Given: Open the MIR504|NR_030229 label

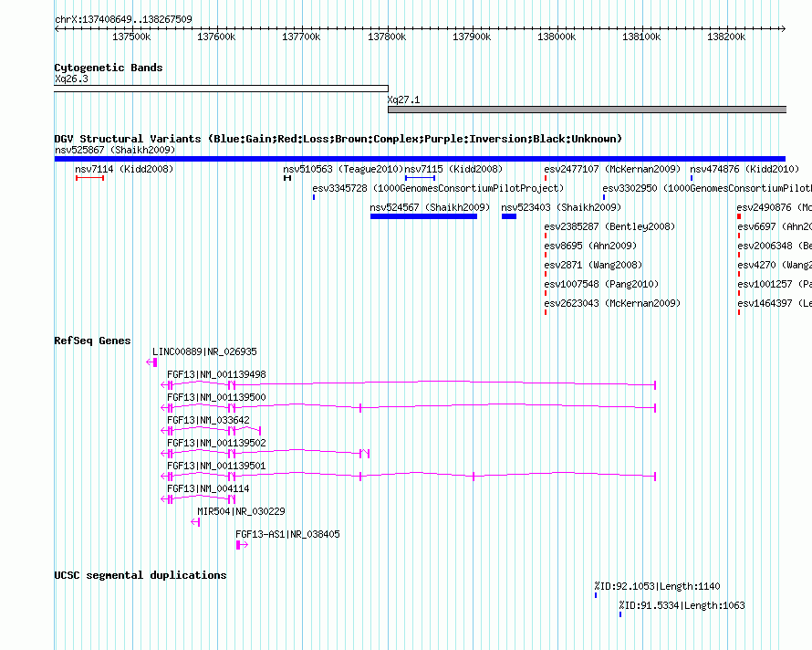Looking at the screenshot, I should click(241, 511).
